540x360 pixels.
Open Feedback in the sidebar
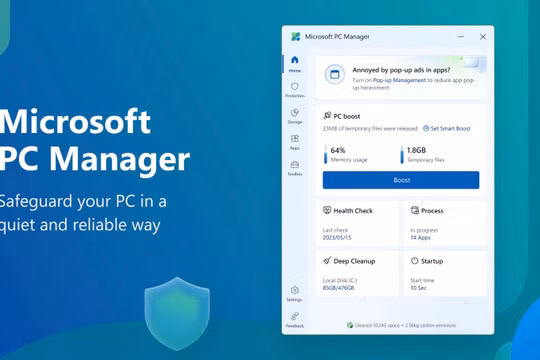(x=295, y=320)
